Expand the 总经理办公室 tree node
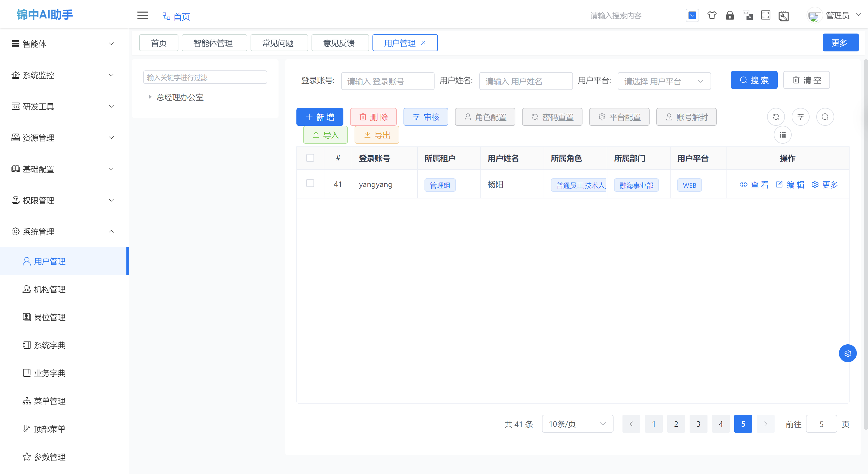Image resolution: width=868 pixels, height=474 pixels. click(150, 97)
